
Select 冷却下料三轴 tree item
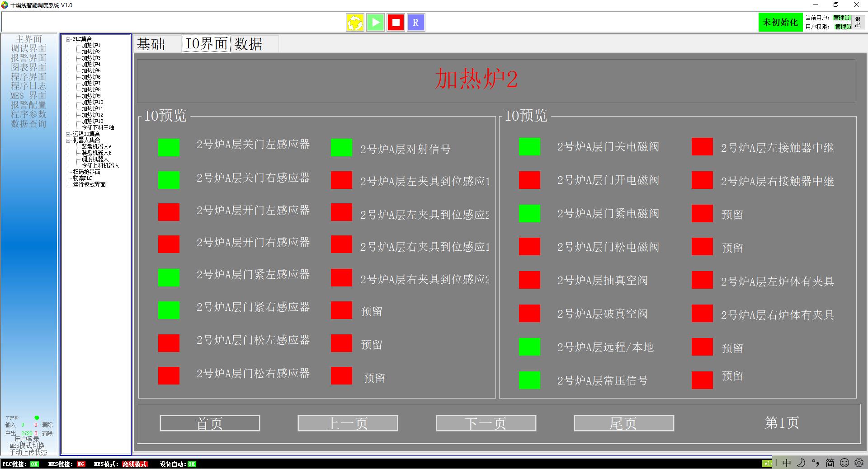pos(98,128)
